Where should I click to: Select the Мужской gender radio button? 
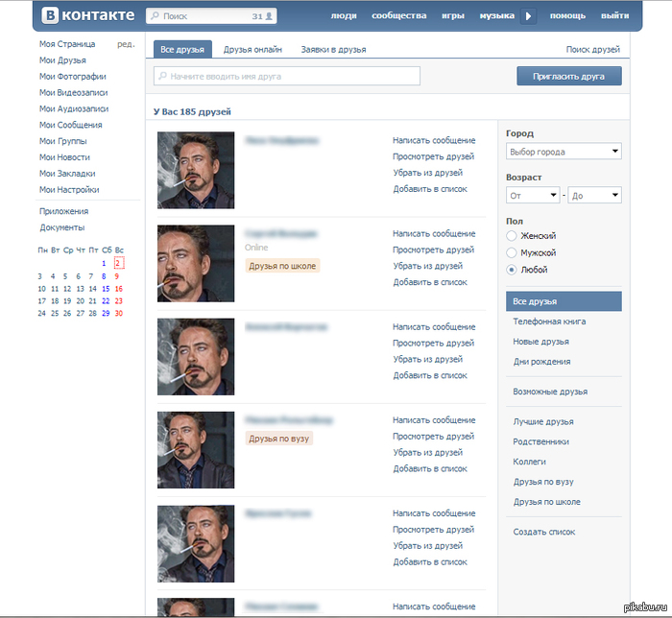point(512,252)
